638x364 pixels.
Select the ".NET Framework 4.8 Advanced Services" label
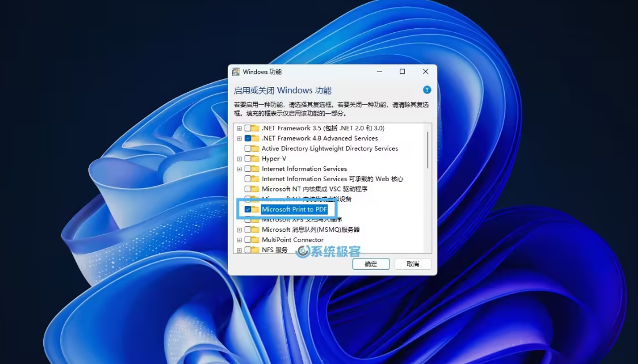point(320,138)
